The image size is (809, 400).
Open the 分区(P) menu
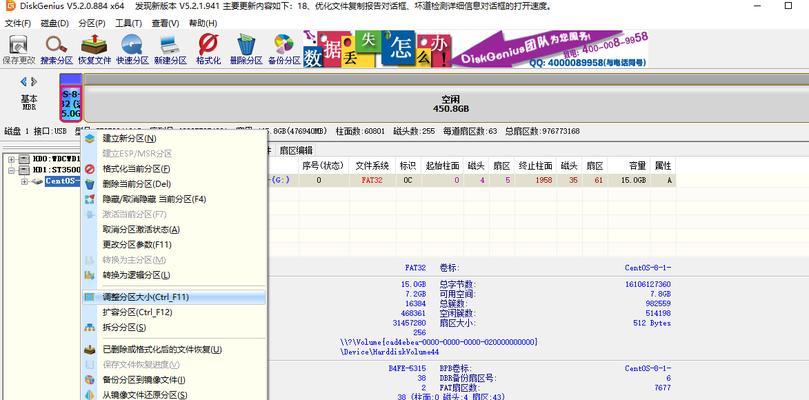click(x=92, y=24)
